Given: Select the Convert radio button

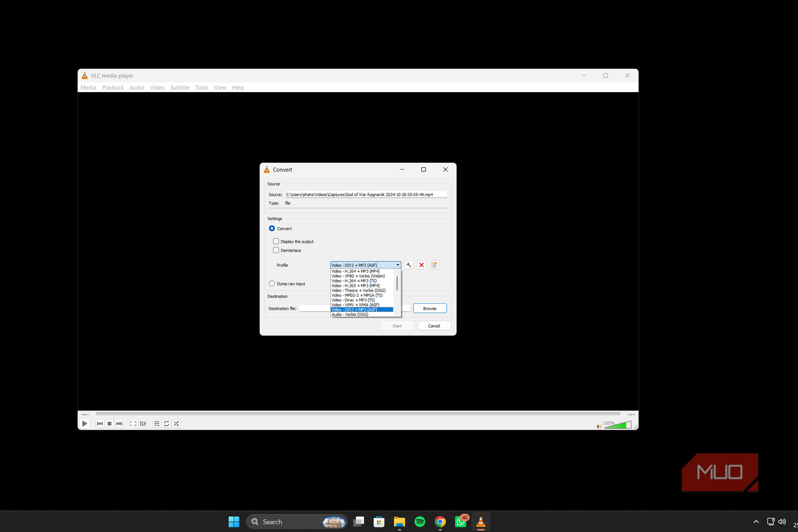Looking at the screenshot, I should pyautogui.click(x=272, y=228).
